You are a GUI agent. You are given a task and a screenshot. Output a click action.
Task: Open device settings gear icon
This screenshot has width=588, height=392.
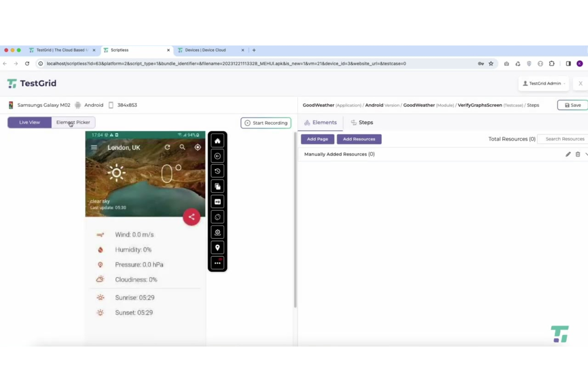click(x=217, y=232)
